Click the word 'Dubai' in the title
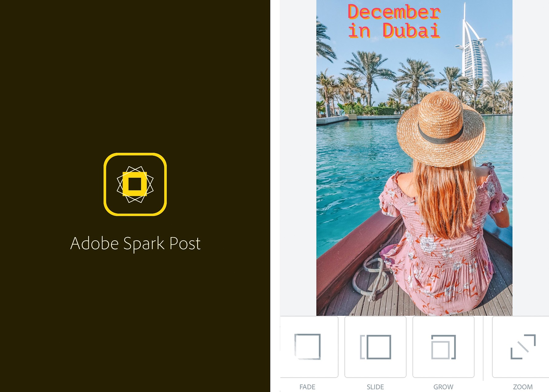549x392 pixels. pyautogui.click(x=411, y=30)
